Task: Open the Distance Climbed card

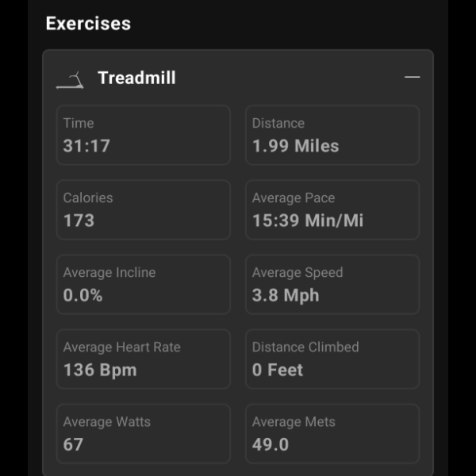Action: click(332, 359)
